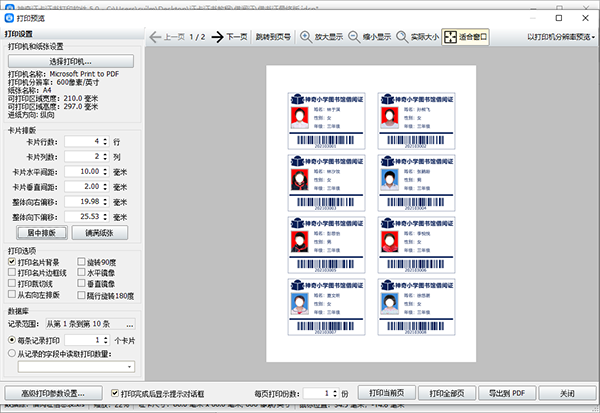Click 导出到 PDF button
600x413 pixels.
pyautogui.click(x=507, y=393)
